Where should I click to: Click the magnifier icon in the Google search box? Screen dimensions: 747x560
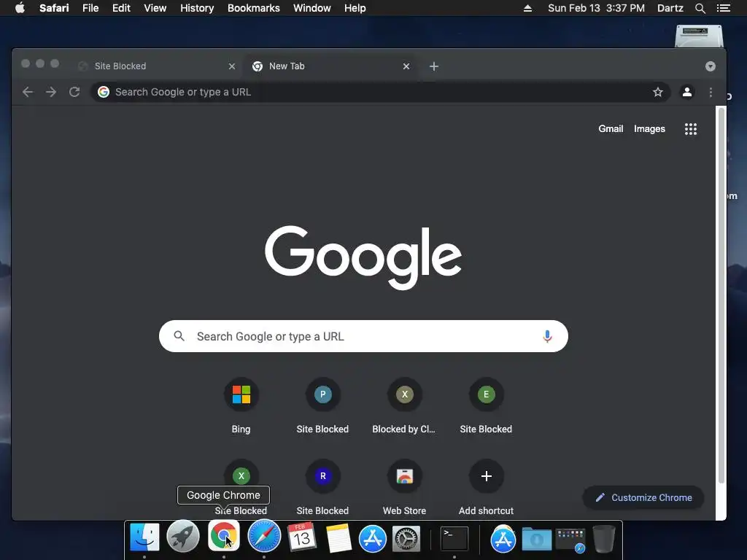[179, 336]
